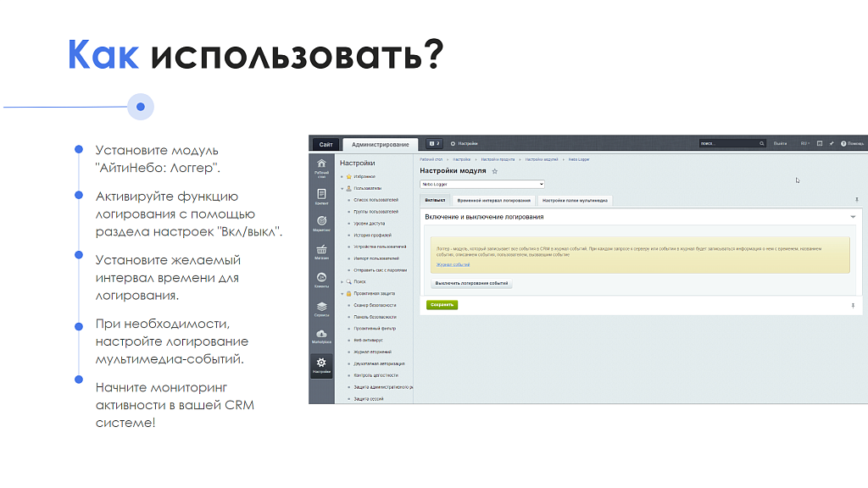The height and width of the screenshot is (488, 868).
Task: Click the search input field at top right
Action: (729, 144)
